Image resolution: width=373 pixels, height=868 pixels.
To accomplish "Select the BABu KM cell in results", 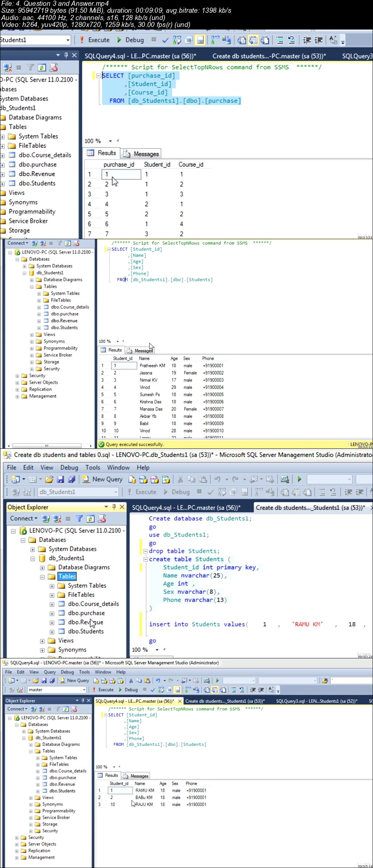I will (144, 798).
